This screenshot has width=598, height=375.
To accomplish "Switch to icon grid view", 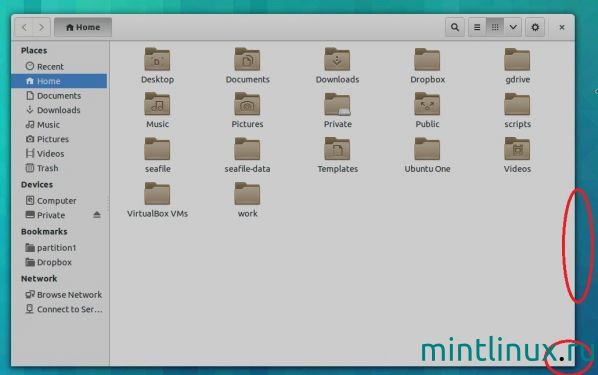I will coord(495,27).
